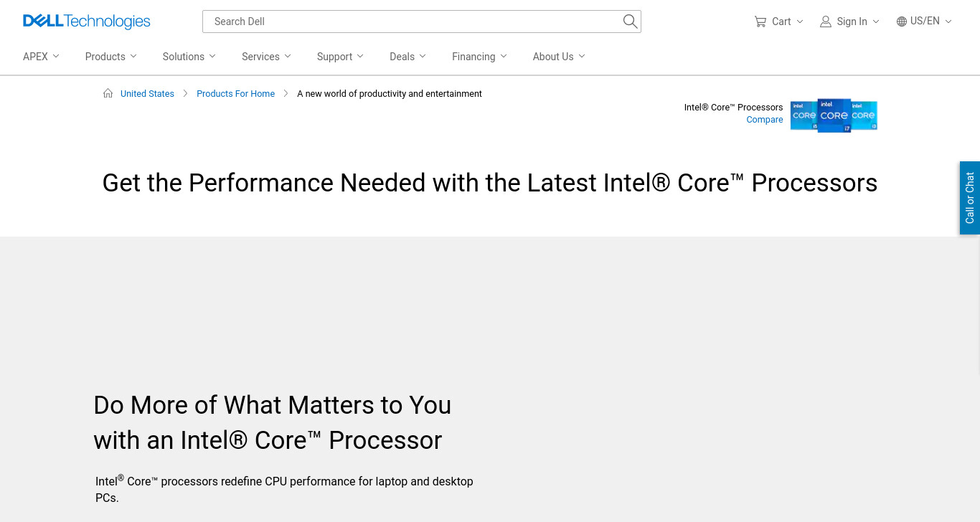Click the shopping cart icon
This screenshot has height=522, width=980.
pyautogui.click(x=760, y=22)
